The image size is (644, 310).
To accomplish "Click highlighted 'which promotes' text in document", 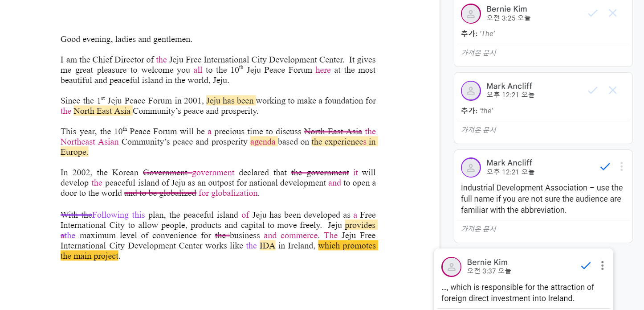I will pyautogui.click(x=347, y=246).
